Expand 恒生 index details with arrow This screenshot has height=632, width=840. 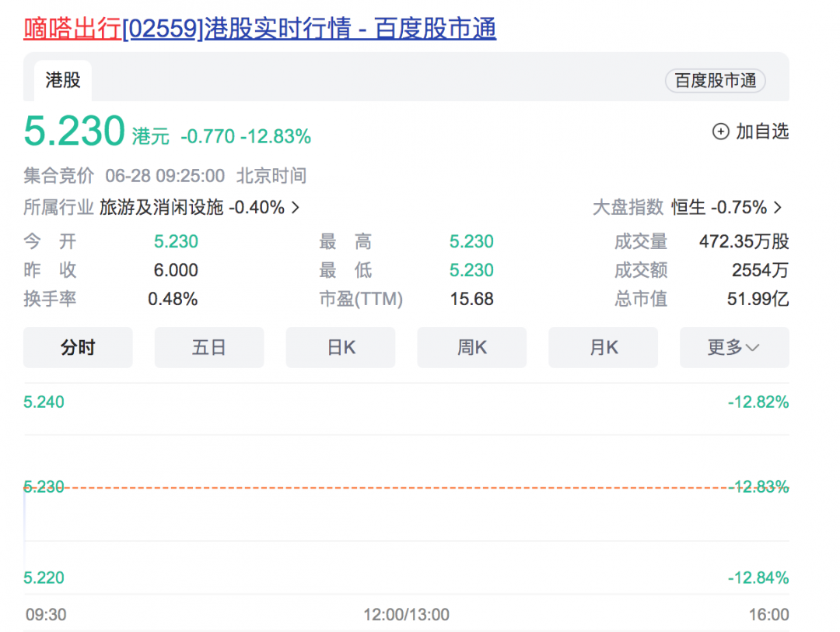pyautogui.click(x=777, y=208)
